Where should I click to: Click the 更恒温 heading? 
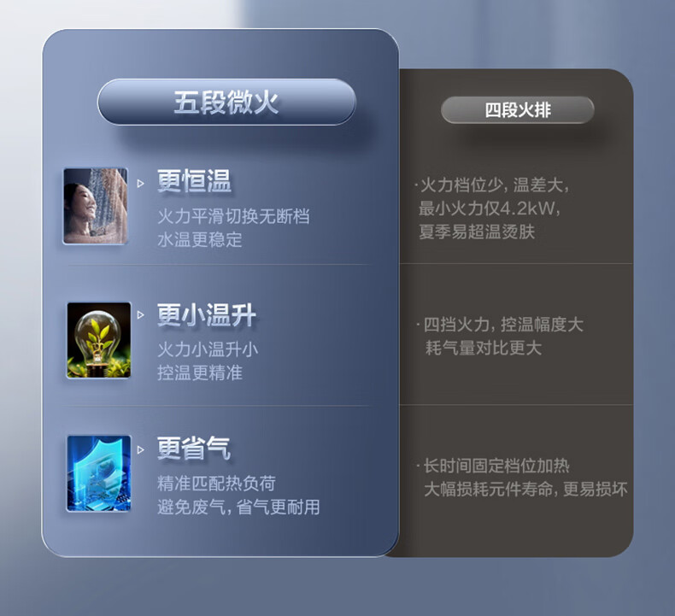[194, 181]
